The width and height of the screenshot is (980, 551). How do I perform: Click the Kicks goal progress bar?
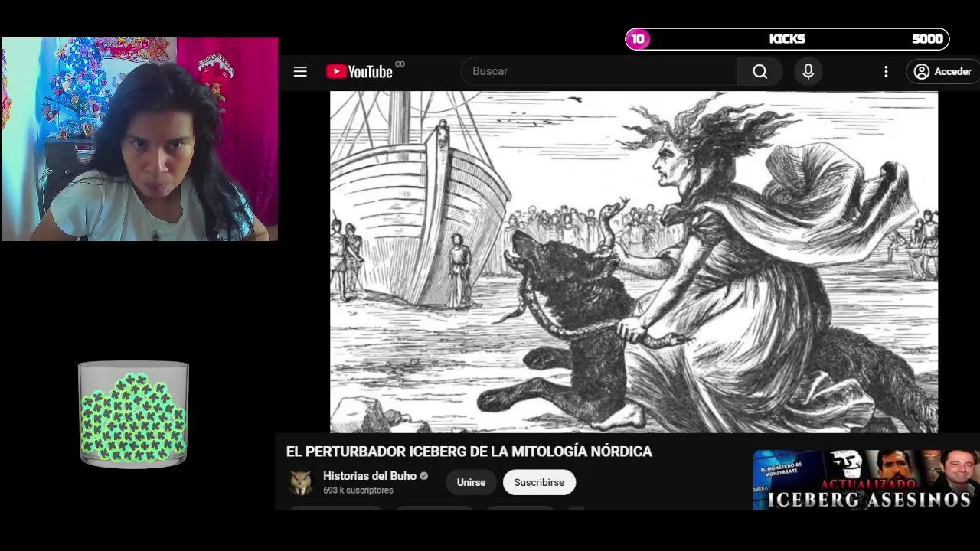point(788,39)
